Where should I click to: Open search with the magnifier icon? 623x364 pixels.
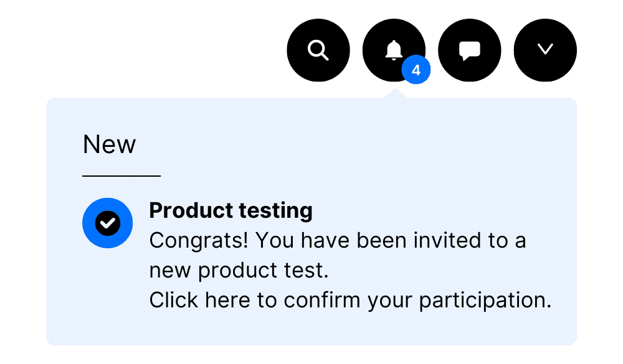coord(318,50)
